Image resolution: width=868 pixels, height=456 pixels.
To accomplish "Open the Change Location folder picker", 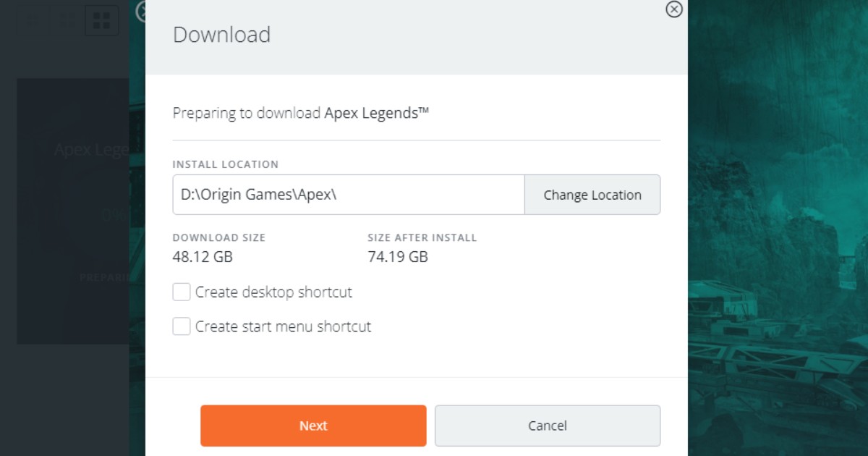I will [592, 195].
